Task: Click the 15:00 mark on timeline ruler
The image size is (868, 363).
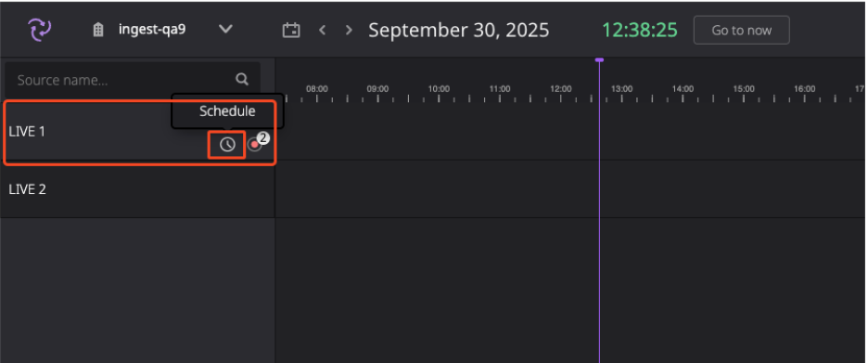Action: [744, 89]
